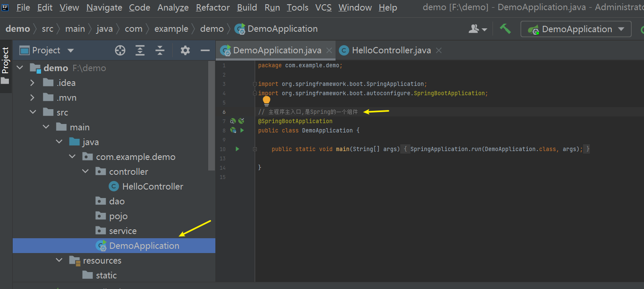Open the Analyze menu
This screenshot has height=289, width=644.
click(173, 8)
